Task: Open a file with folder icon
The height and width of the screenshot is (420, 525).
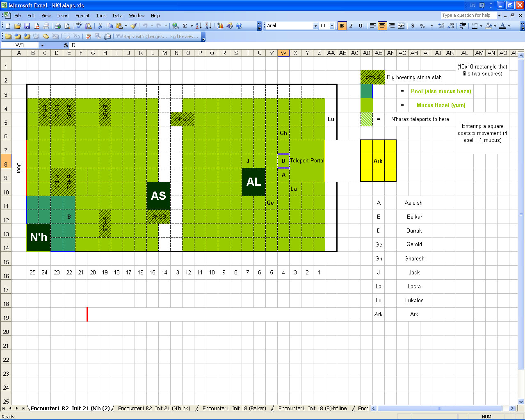Action: click(x=17, y=26)
